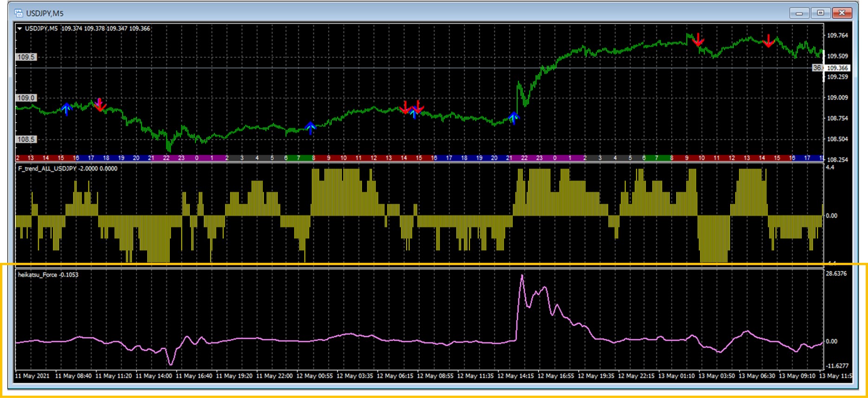Click the tallest peak of pink heikatsu_Force line
Screen dimensions: 868x398
522,276
